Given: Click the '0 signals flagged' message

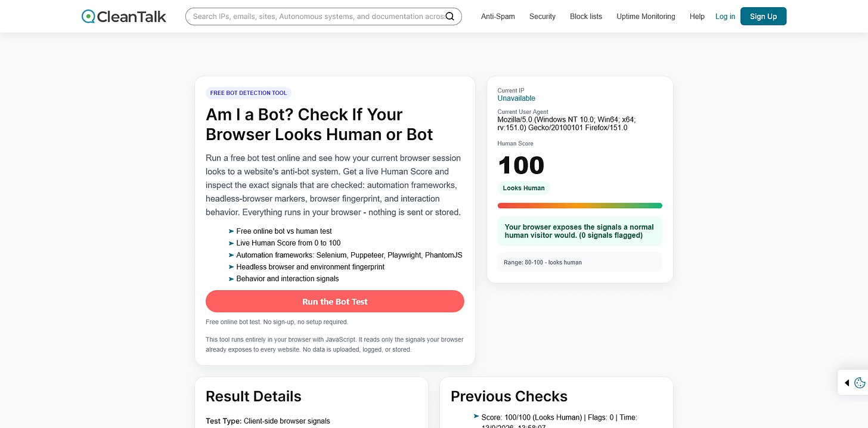Looking at the screenshot, I should pos(579,231).
